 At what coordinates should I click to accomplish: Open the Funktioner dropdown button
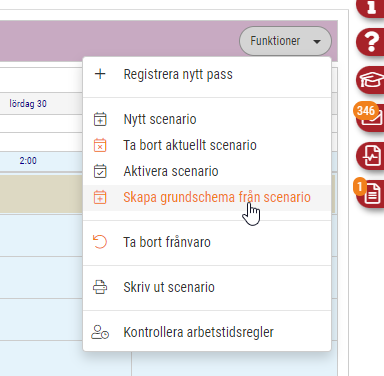[285, 41]
